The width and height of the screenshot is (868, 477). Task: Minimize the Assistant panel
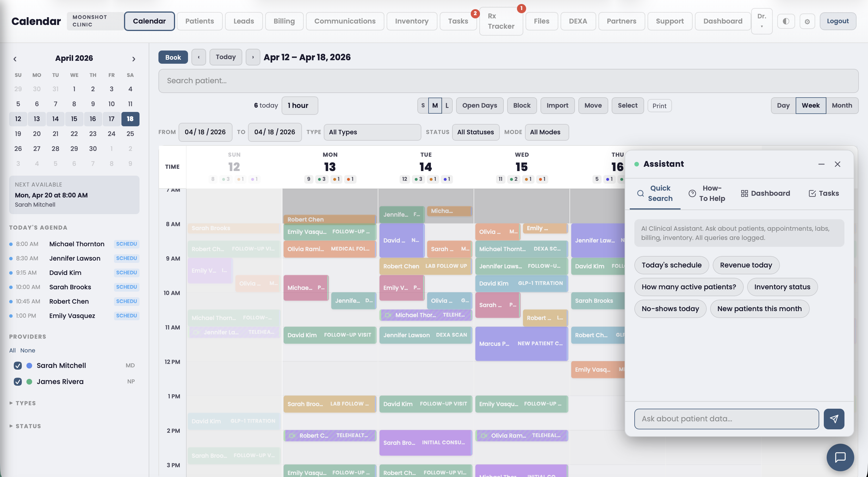point(821,164)
